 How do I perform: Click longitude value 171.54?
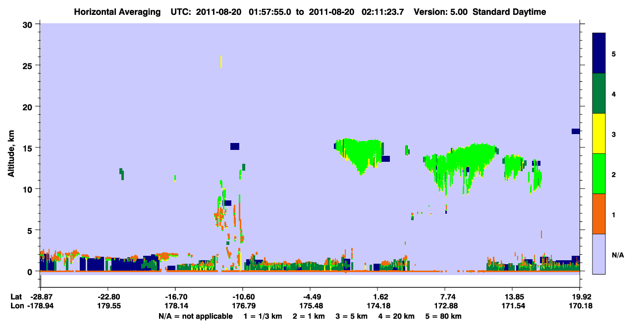tap(512, 306)
